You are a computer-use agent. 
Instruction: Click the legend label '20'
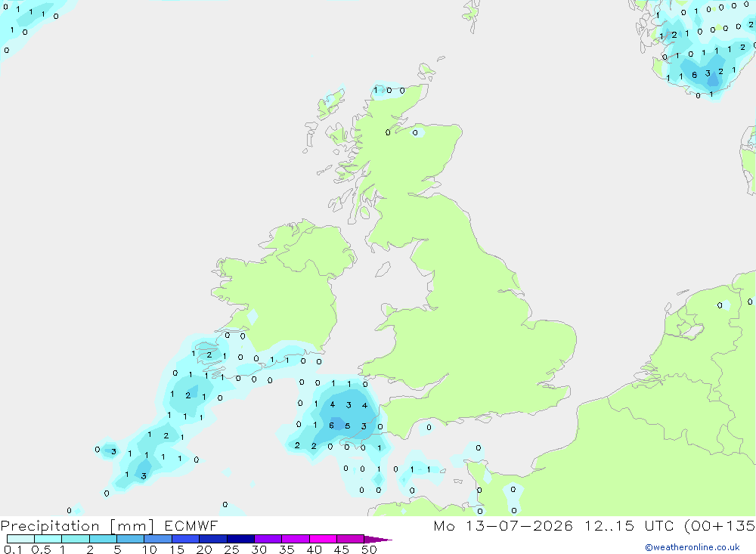tap(204, 549)
